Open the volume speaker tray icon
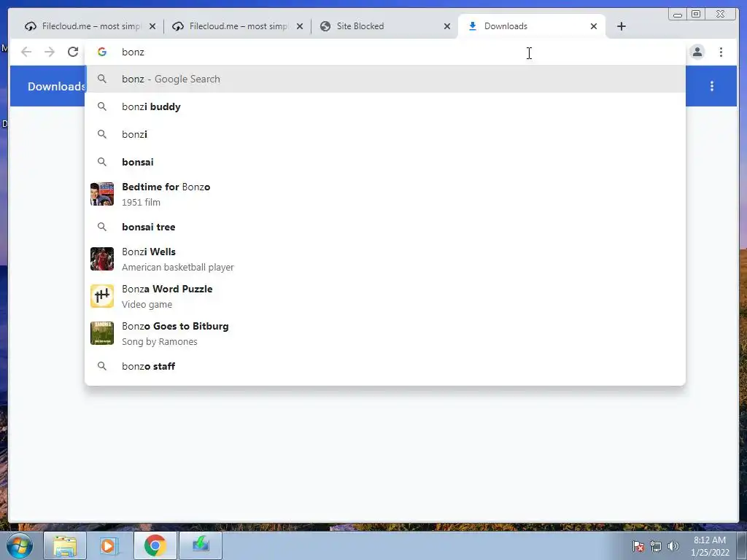Viewport: 747px width, 560px height. [673, 546]
